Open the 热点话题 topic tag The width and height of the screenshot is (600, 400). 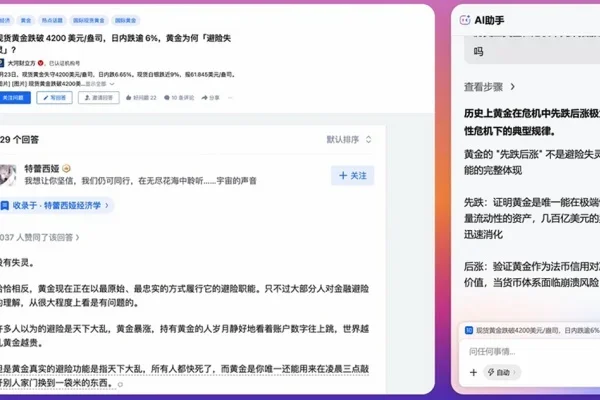(x=52, y=20)
